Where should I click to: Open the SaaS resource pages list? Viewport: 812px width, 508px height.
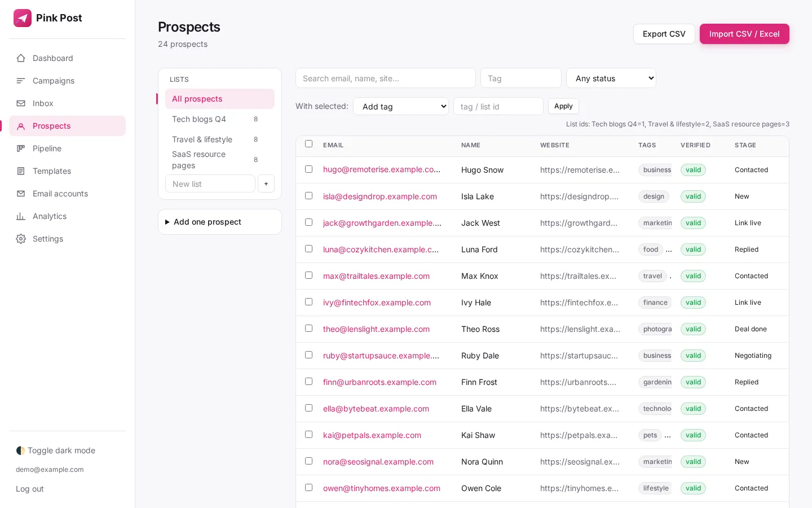click(220, 160)
